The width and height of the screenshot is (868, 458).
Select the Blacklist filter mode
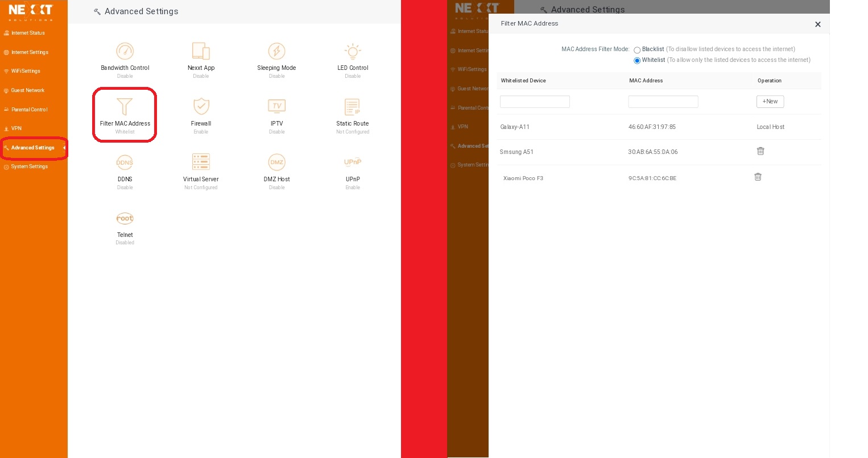point(637,50)
